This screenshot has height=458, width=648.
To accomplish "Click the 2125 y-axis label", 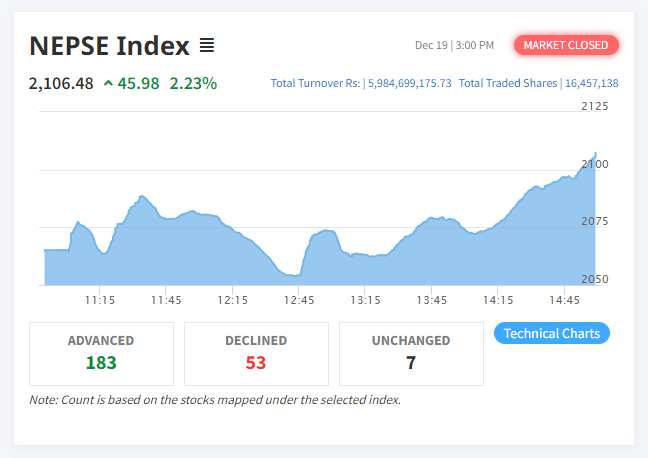I will click(595, 106).
